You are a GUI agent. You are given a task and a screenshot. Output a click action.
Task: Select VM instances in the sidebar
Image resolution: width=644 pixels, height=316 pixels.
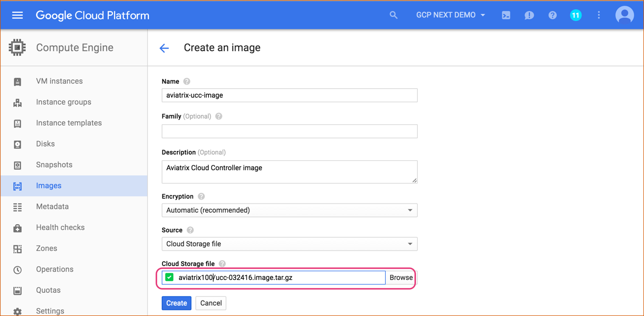[x=59, y=81]
